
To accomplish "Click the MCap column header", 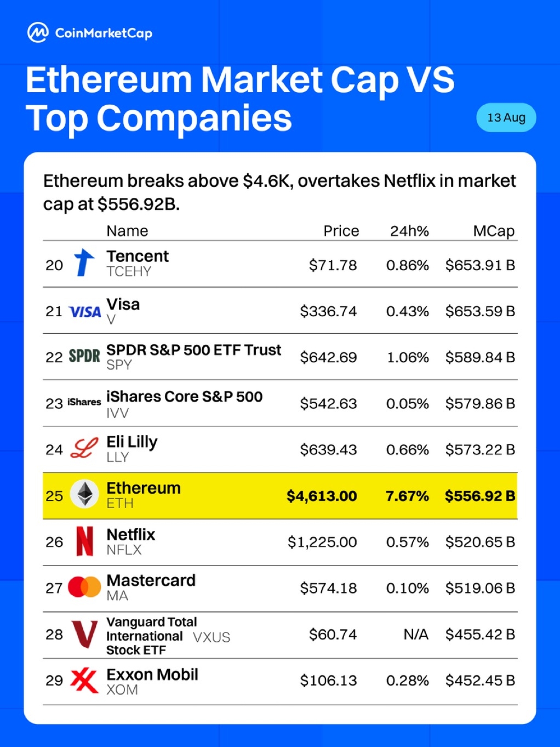I will click(x=494, y=231).
